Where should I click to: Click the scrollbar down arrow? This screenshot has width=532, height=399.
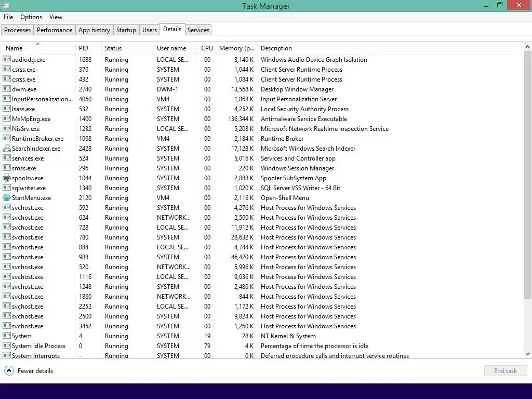click(527, 353)
